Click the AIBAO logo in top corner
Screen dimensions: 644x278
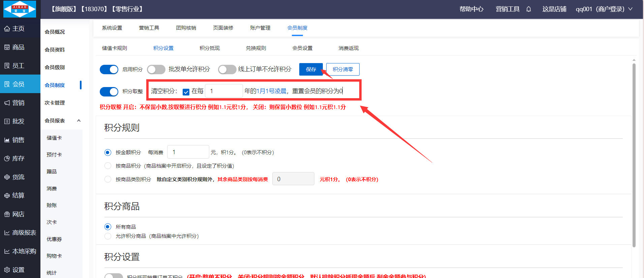point(20,9)
